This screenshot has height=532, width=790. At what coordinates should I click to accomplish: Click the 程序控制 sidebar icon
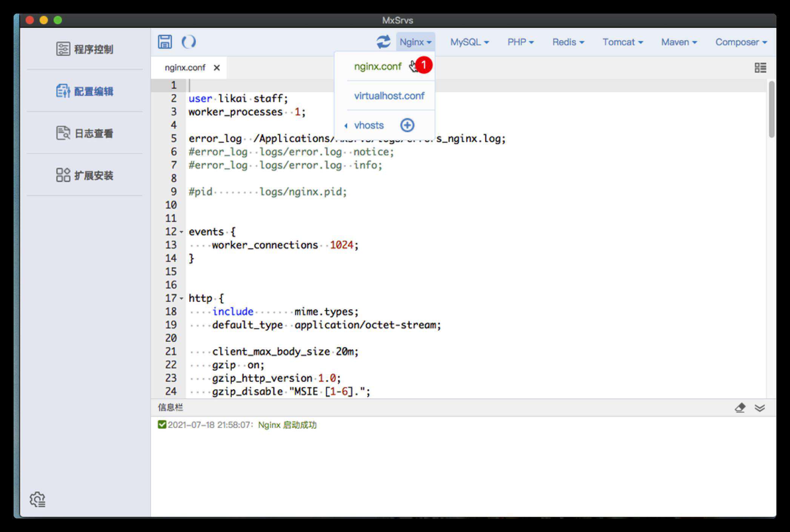click(63, 49)
